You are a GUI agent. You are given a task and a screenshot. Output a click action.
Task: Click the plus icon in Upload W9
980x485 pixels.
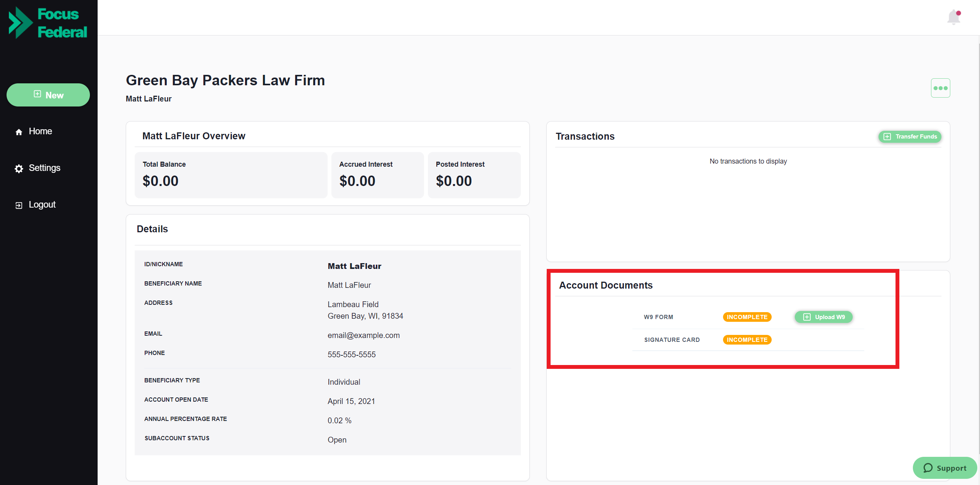coord(807,317)
